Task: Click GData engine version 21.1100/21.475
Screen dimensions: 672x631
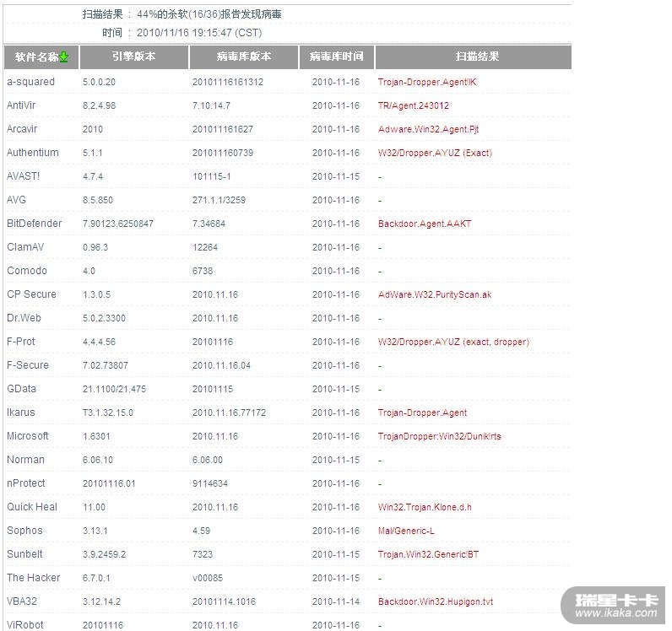Action: [114, 389]
